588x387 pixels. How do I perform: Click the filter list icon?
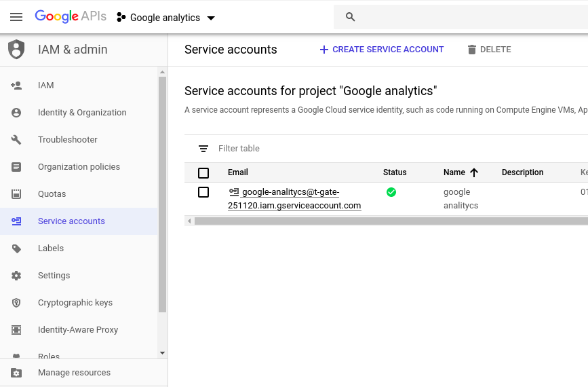(203, 149)
